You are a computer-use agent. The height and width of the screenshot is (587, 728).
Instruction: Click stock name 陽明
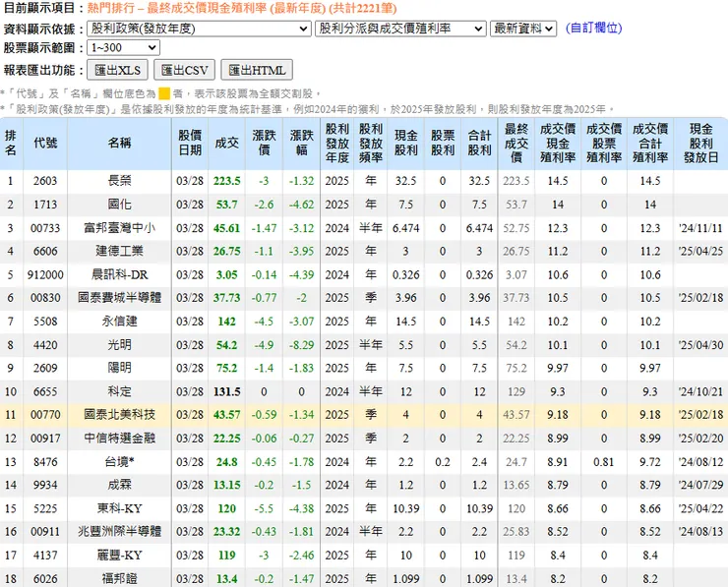pyautogui.click(x=119, y=368)
